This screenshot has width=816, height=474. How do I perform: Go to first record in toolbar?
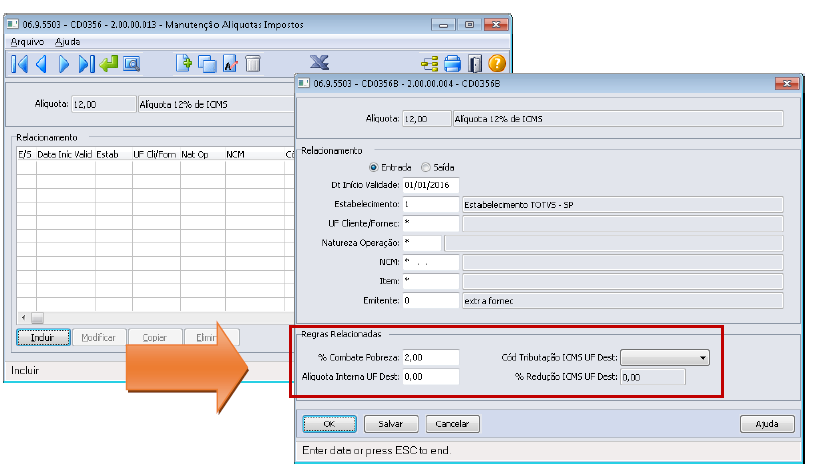tap(19, 64)
